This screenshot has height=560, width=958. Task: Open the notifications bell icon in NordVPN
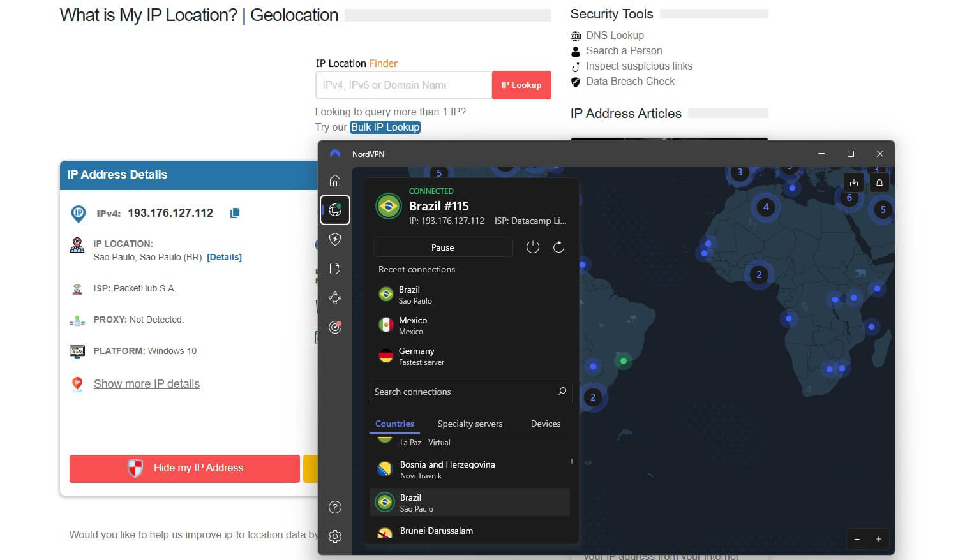click(879, 182)
